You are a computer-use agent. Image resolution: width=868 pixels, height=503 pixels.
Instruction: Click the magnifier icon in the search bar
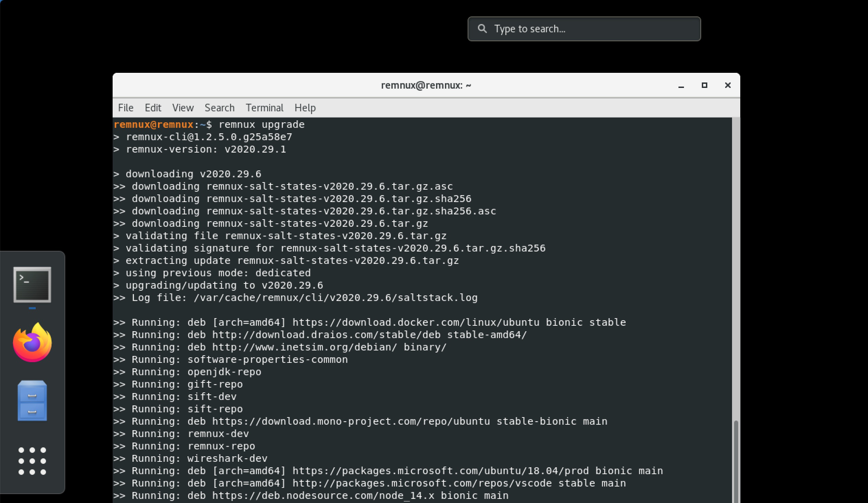tap(482, 29)
